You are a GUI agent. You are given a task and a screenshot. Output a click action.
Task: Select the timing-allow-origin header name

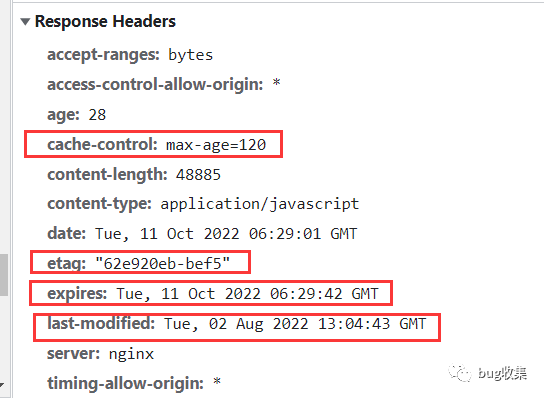(x=125, y=384)
